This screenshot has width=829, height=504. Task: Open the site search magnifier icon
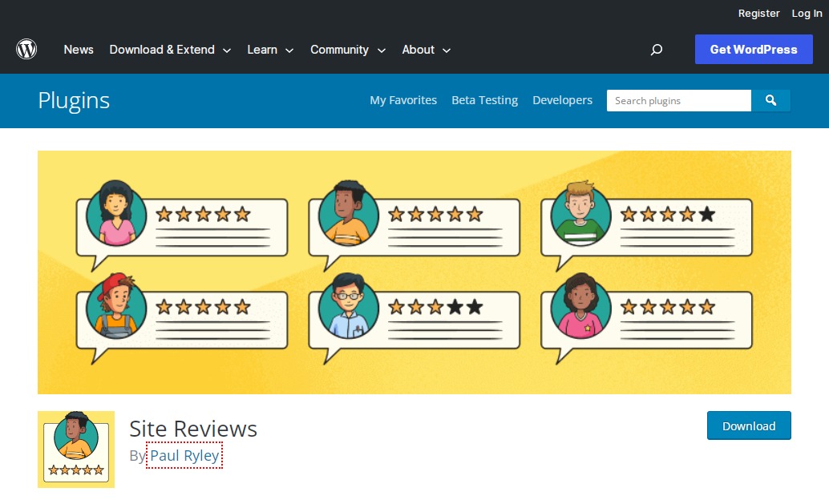point(657,50)
